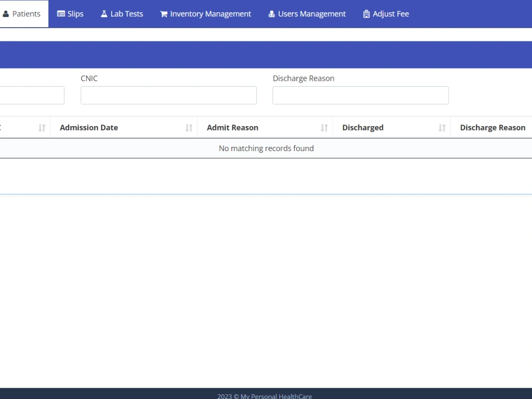Click the Admit Reason column header

(265, 128)
